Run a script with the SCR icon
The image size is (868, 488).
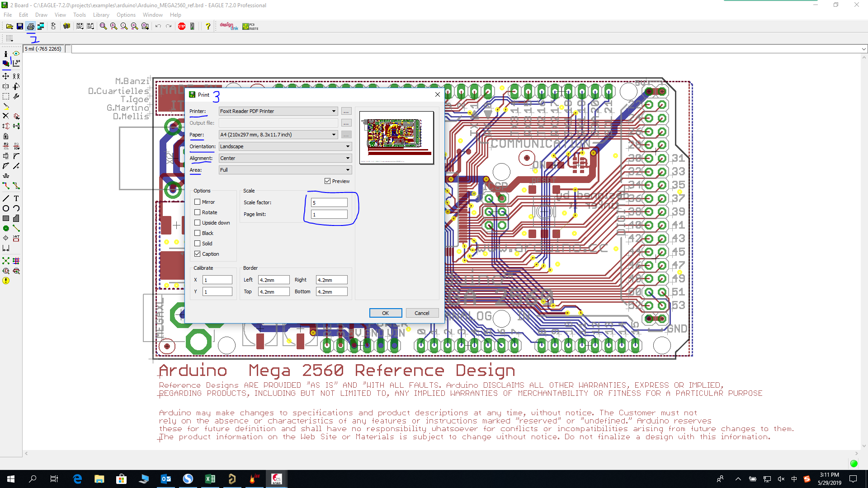pos(80,26)
